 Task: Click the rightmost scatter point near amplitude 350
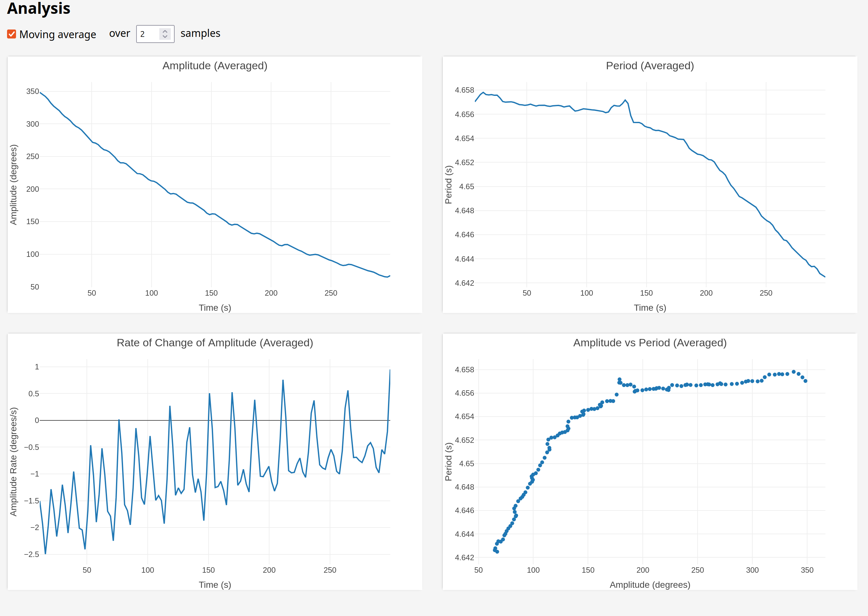(805, 381)
